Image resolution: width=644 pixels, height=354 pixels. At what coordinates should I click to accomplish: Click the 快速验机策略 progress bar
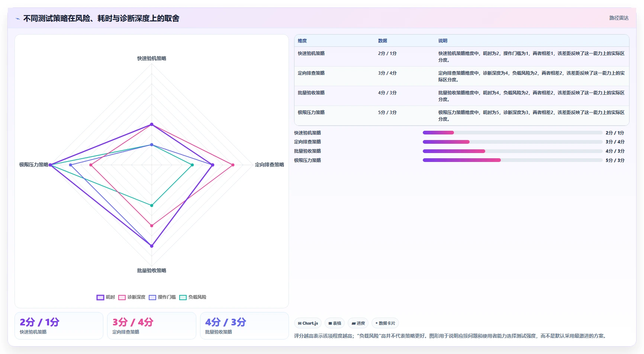tap(512, 133)
